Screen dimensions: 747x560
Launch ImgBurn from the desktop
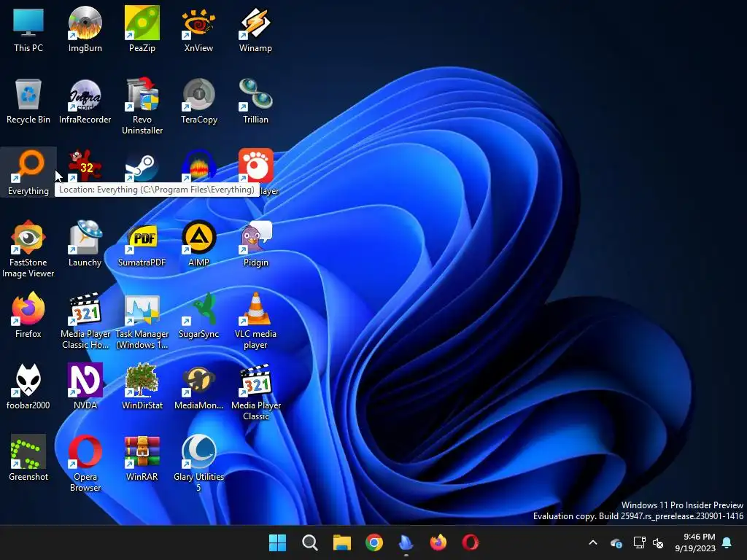85,28
